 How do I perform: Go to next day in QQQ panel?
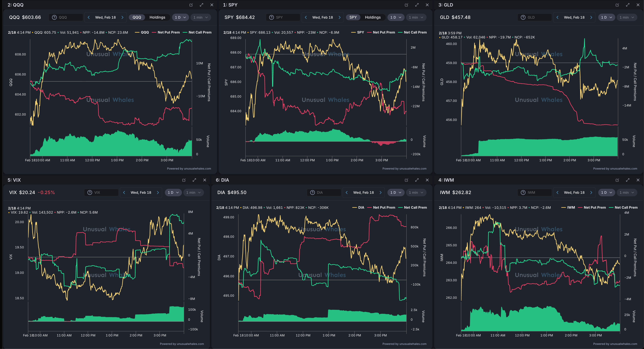click(x=122, y=17)
